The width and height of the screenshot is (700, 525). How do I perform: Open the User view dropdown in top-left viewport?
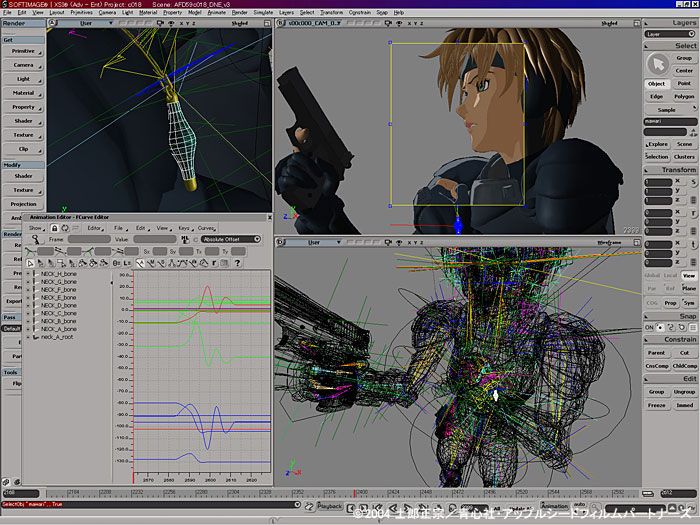[87, 23]
